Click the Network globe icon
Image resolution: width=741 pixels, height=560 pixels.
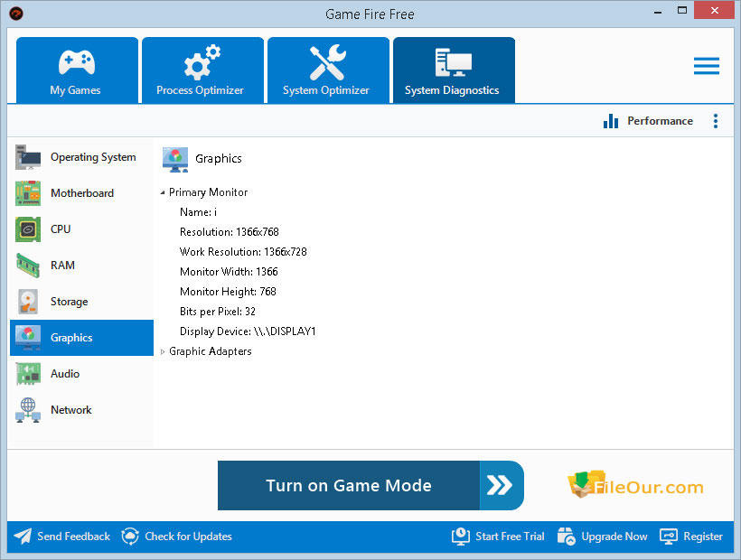pos(28,410)
